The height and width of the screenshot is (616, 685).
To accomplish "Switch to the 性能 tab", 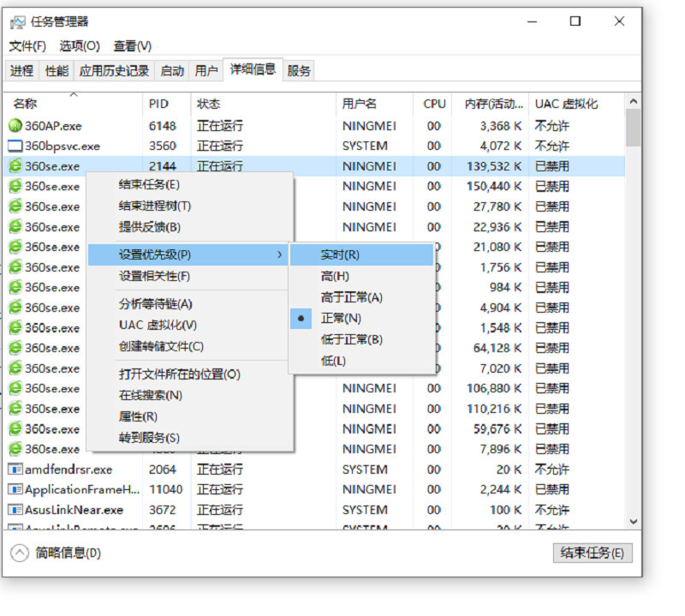I will [x=56, y=70].
